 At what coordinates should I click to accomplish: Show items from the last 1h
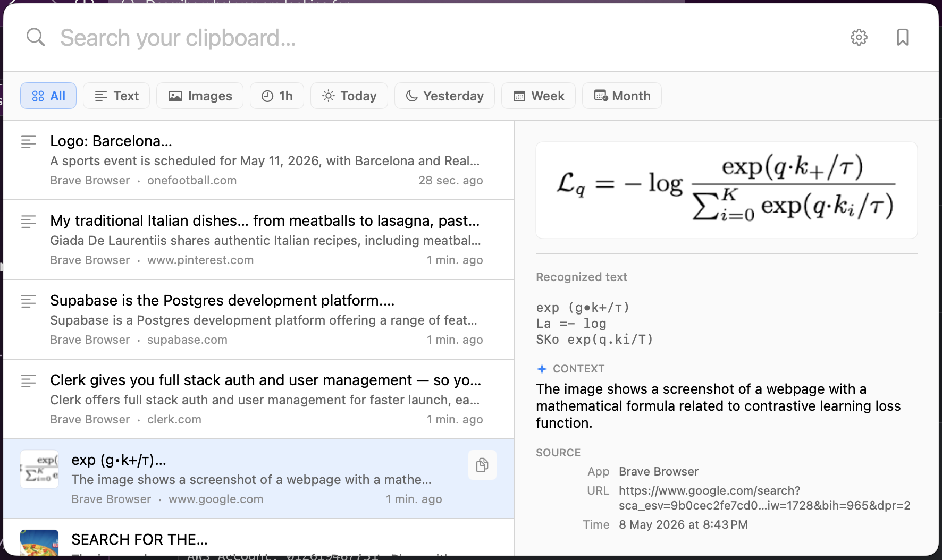[x=277, y=96]
